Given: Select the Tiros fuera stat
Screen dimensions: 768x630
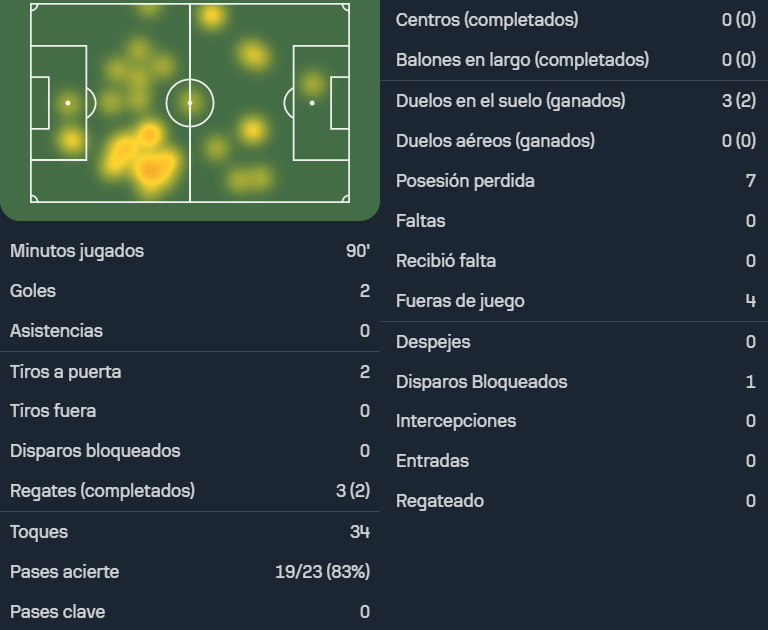Looking at the screenshot, I should pos(190,411).
